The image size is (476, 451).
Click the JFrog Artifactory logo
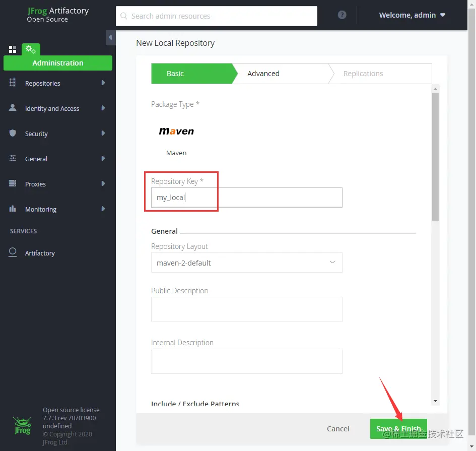point(58,15)
